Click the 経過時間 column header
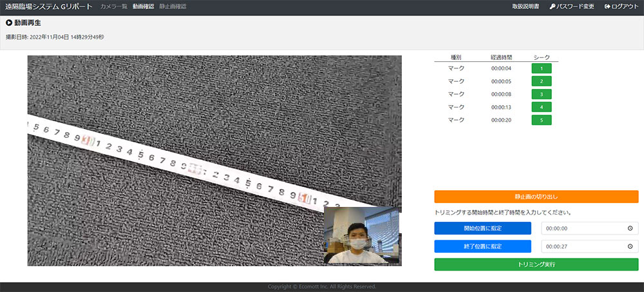 pos(501,57)
